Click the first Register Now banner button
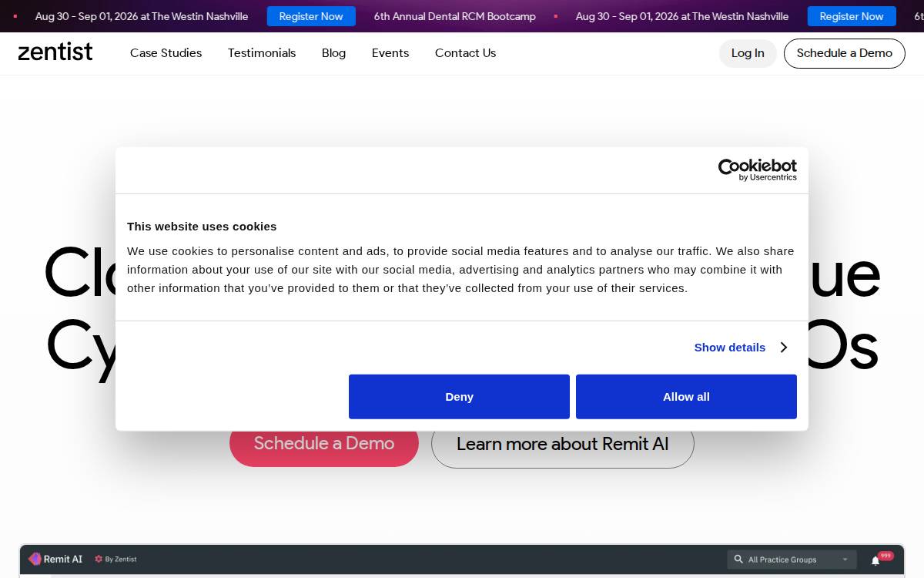This screenshot has height=578, width=924. 311,16
